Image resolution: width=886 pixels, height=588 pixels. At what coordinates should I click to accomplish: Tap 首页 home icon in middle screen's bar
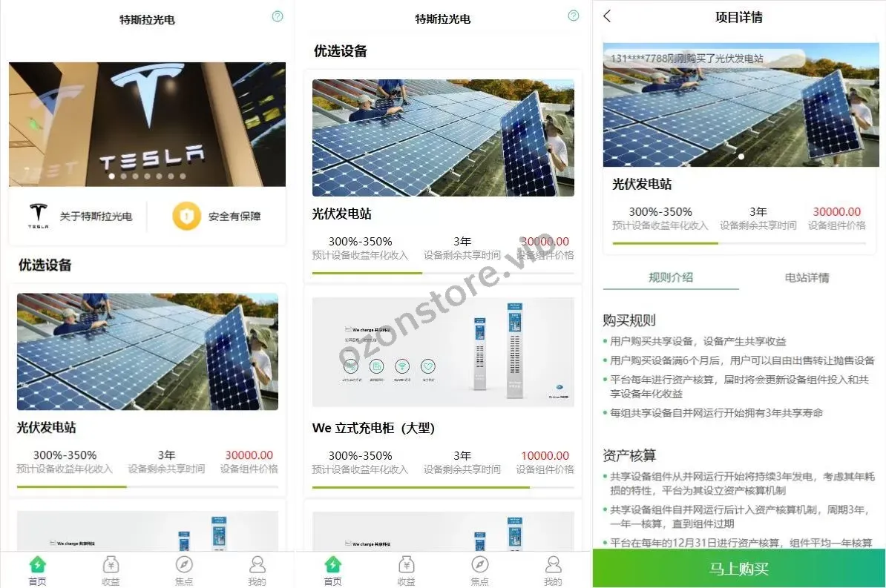(333, 564)
